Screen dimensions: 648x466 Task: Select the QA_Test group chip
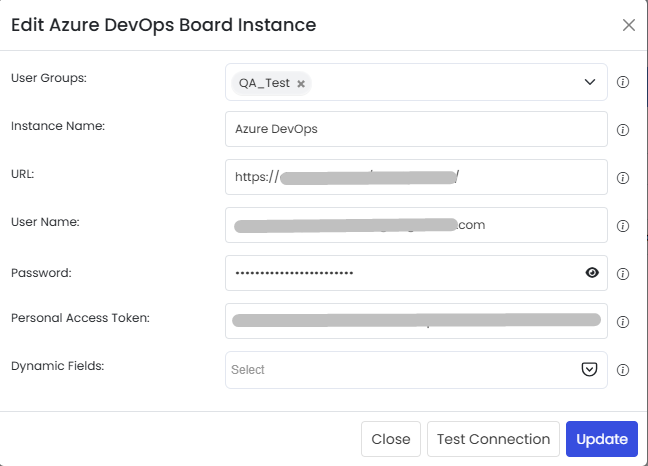(271, 83)
